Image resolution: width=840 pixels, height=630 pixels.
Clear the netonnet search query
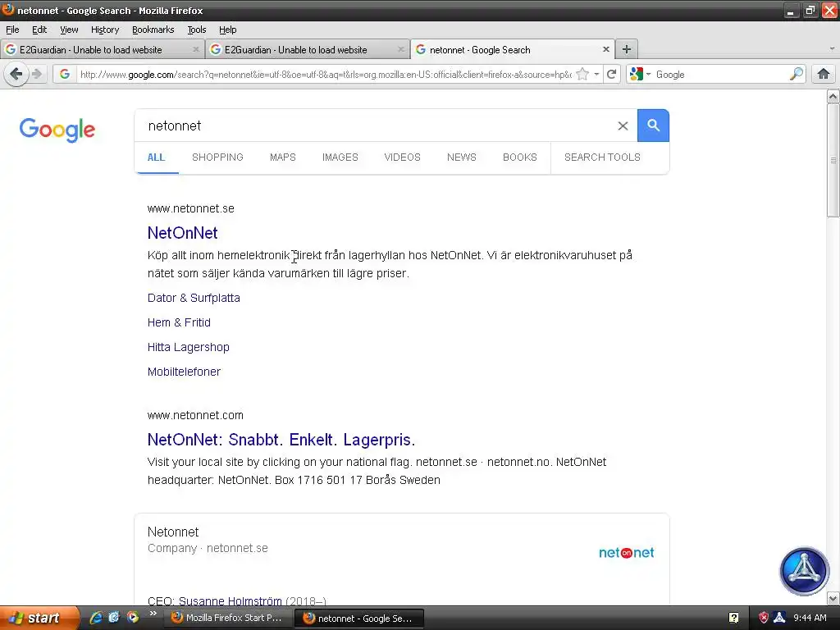623,126
